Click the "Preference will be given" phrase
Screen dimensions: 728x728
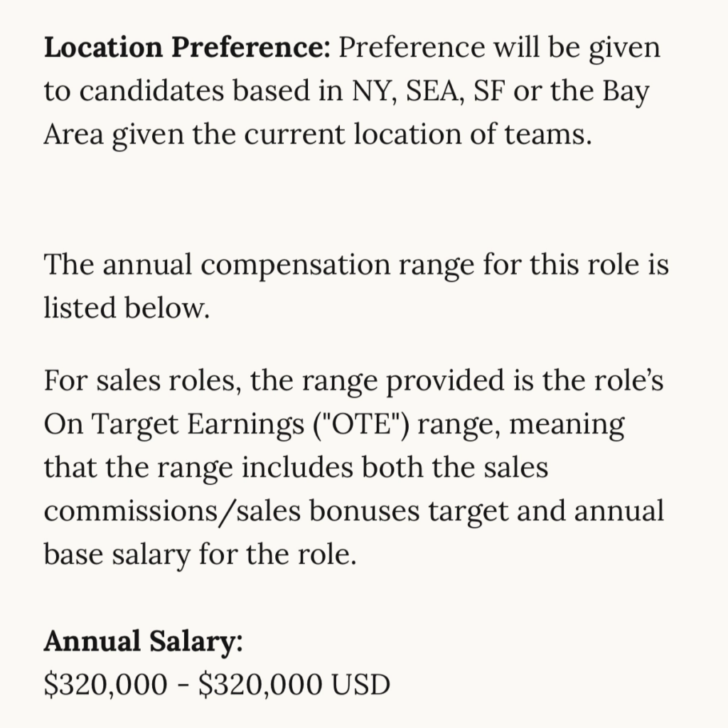click(x=499, y=48)
